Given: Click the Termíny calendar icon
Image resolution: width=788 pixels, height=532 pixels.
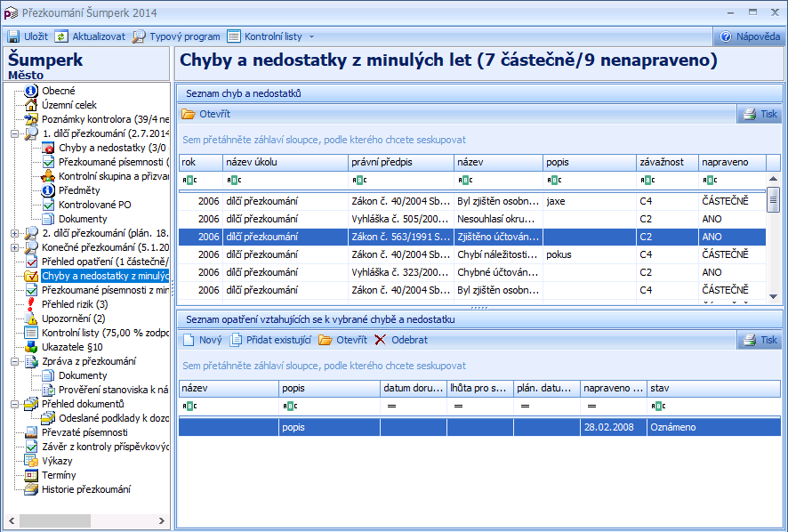Looking at the screenshot, I should pyautogui.click(x=31, y=475).
